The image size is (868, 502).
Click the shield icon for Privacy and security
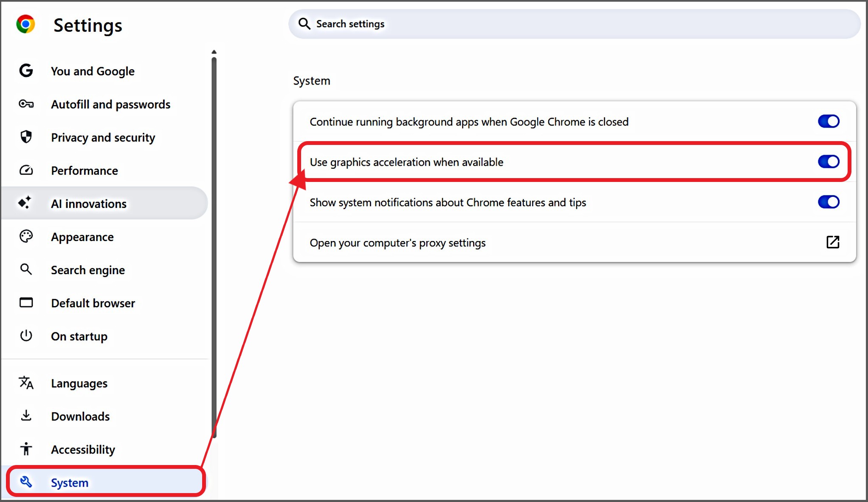[x=26, y=137]
